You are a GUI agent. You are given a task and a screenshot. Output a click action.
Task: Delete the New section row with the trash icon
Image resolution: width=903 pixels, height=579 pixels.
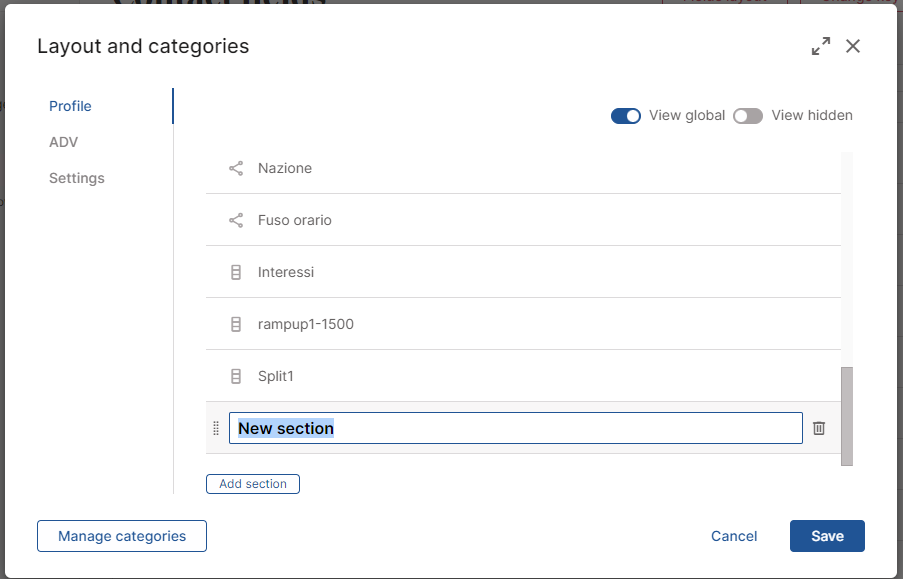(819, 428)
